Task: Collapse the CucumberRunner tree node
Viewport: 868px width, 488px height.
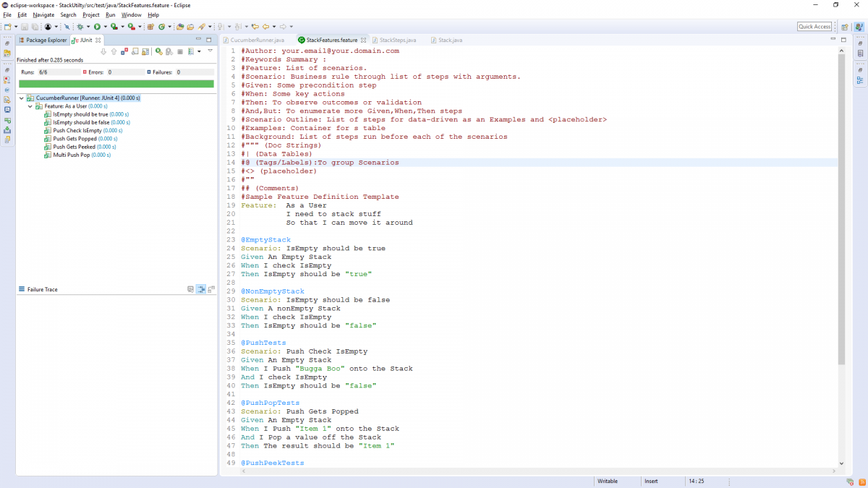Action: point(21,98)
